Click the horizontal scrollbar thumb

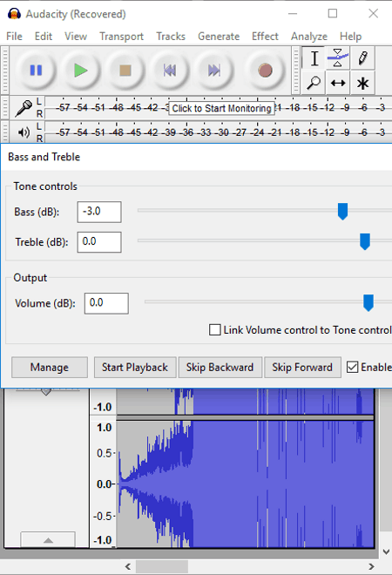tap(162, 566)
